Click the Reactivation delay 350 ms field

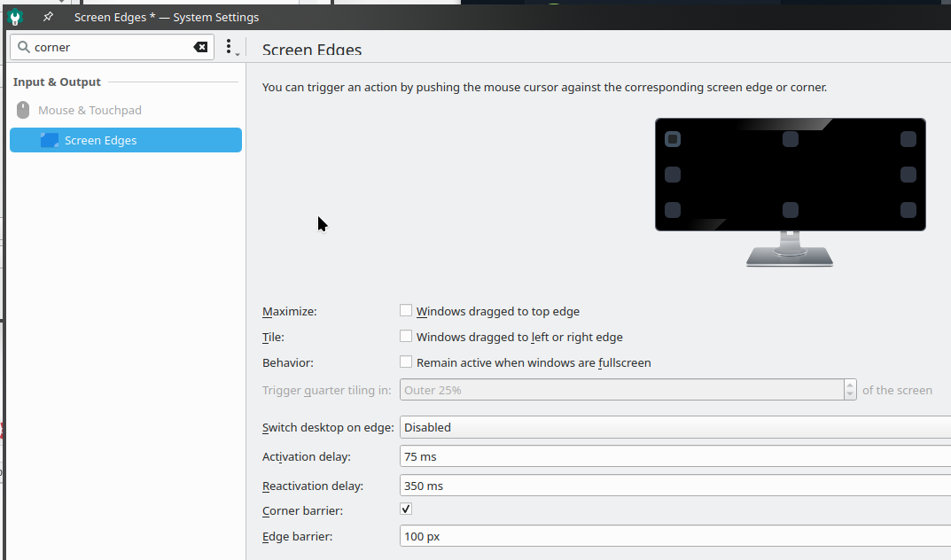pos(675,486)
